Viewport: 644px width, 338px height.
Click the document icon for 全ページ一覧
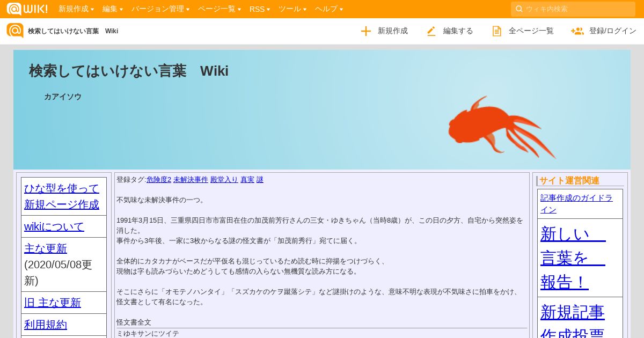[497, 31]
